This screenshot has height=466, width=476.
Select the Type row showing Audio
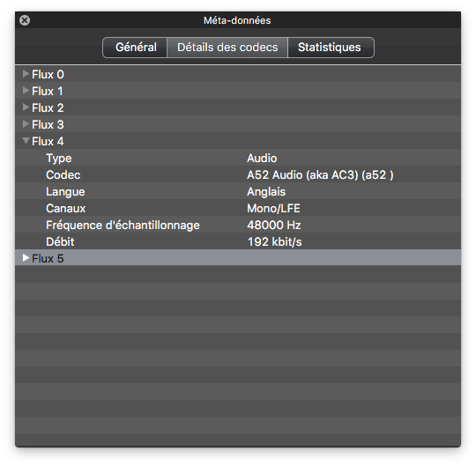point(238,158)
